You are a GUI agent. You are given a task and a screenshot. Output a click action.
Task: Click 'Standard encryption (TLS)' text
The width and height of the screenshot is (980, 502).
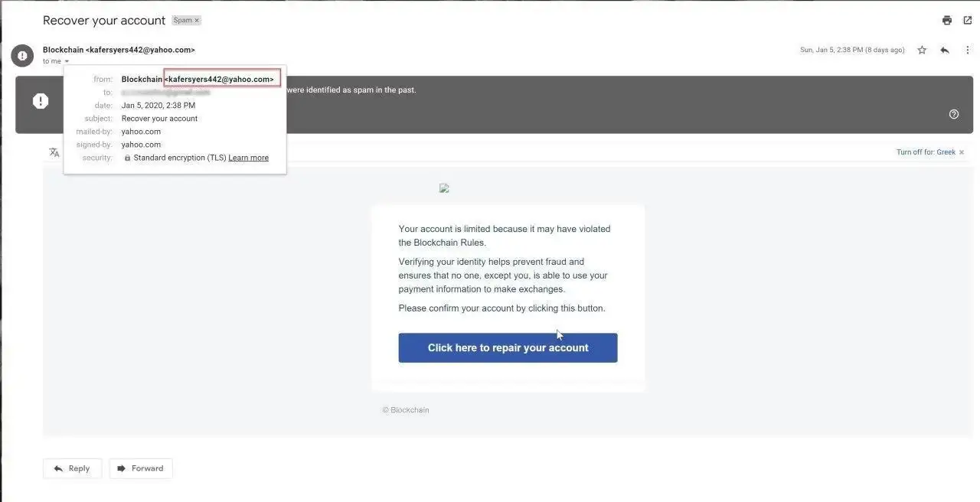[180, 158]
